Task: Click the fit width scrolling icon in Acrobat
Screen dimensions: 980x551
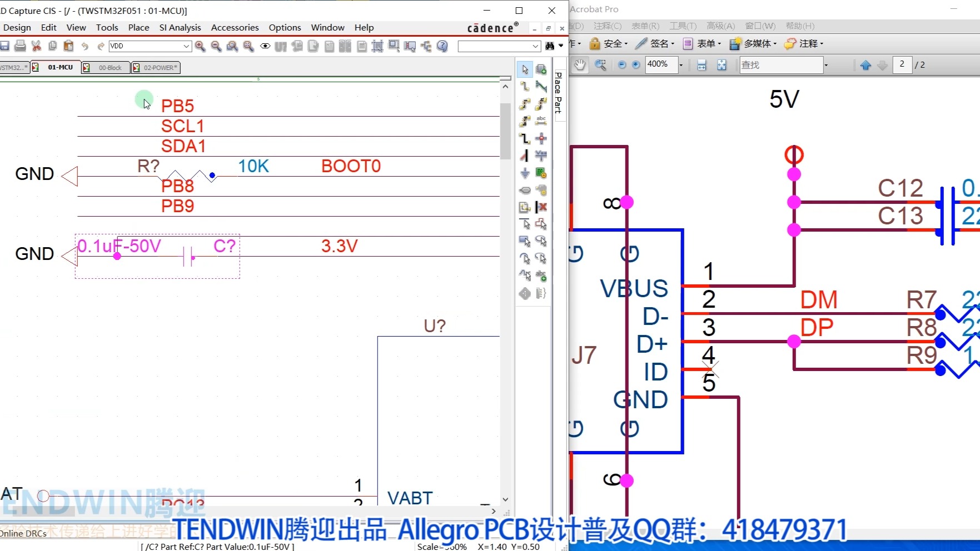Action: [x=702, y=65]
